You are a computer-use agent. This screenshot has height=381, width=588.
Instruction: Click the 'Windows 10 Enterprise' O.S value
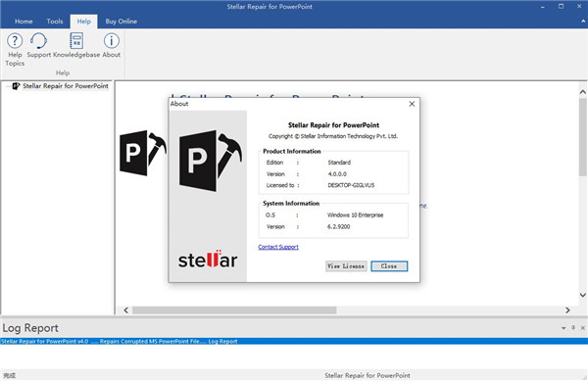(355, 215)
